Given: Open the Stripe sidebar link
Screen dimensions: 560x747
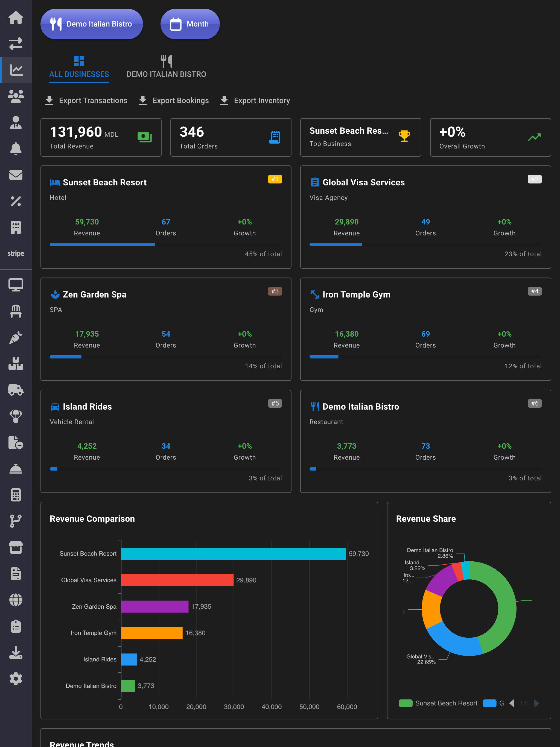Looking at the screenshot, I should point(16,254).
